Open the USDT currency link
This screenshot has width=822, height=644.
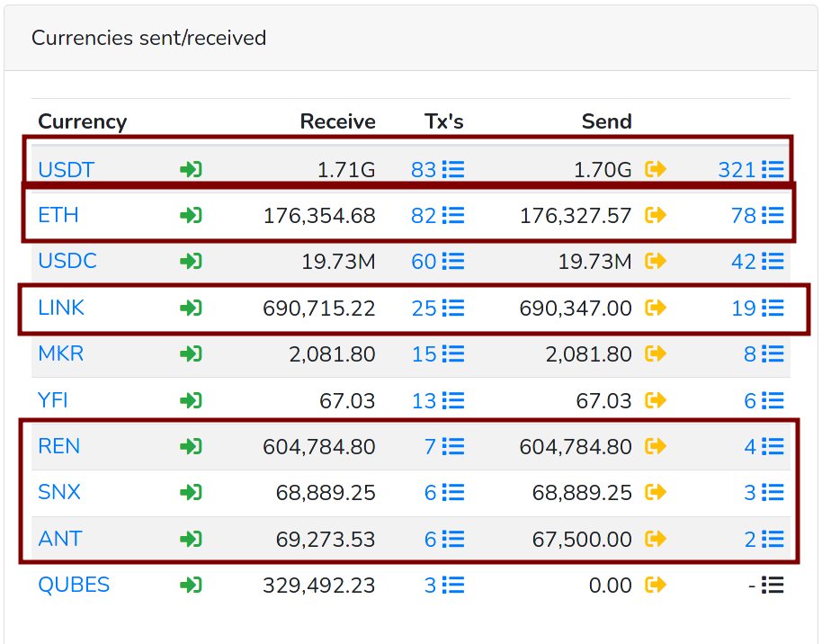pos(66,170)
